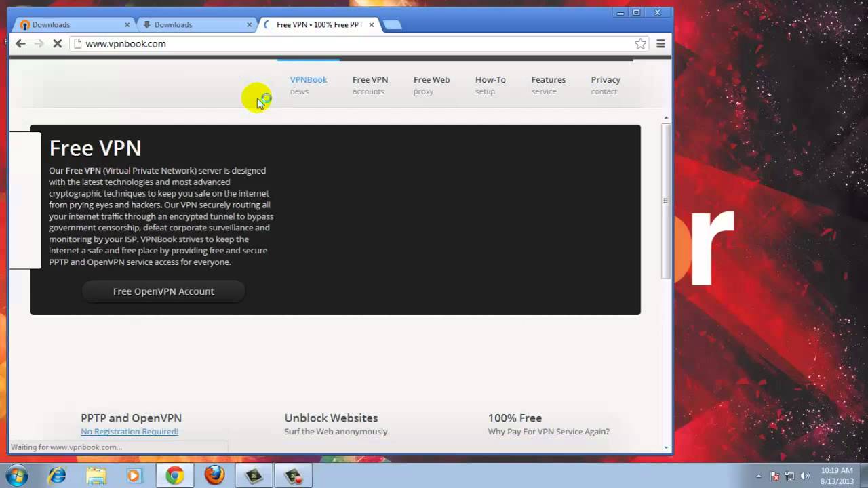Click the Free OpenVPN Account button
The width and height of the screenshot is (868, 488).
click(163, 291)
